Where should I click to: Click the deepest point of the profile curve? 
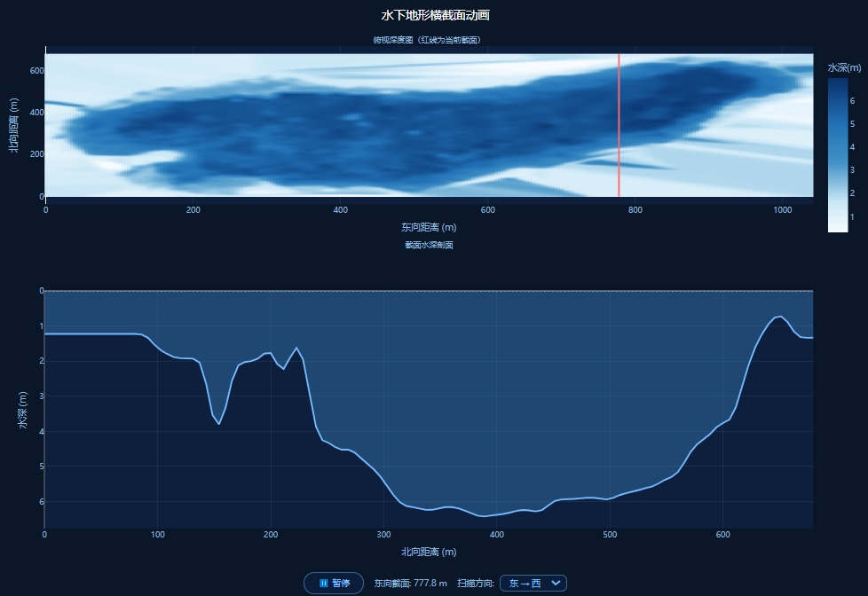[x=484, y=516]
